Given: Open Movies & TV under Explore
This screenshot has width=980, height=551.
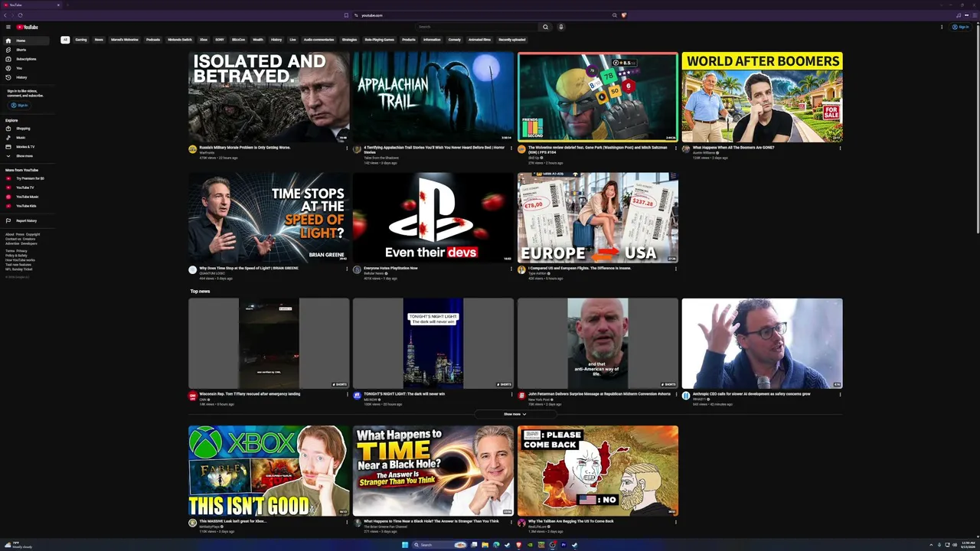Looking at the screenshot, I should click(25, 147).
